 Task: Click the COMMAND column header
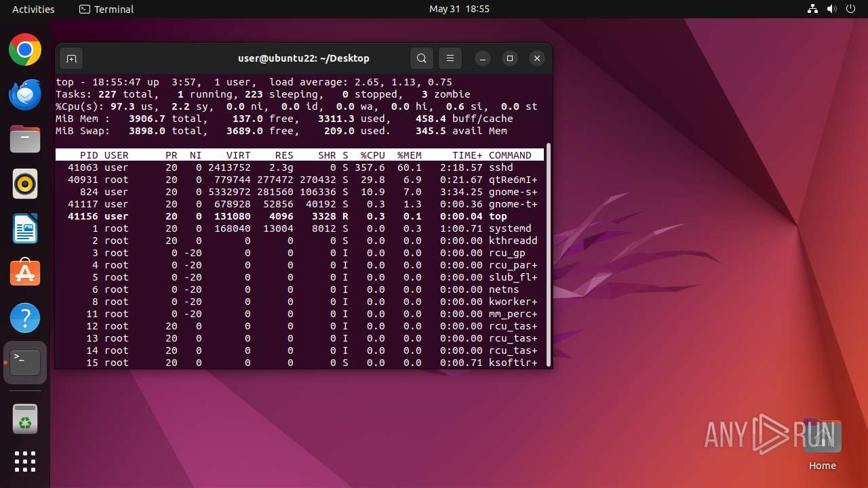(x=510, y=155)
